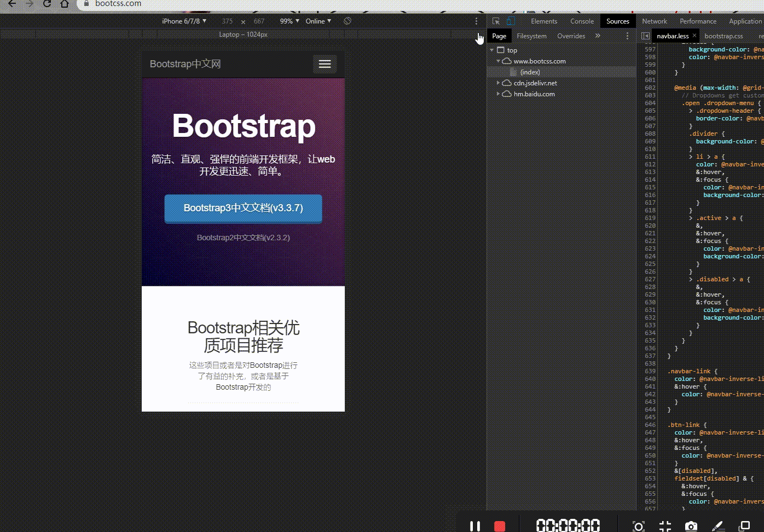Open the browser home page
Image resolution: width=764 pixels, height=532 pixels.
65,3
